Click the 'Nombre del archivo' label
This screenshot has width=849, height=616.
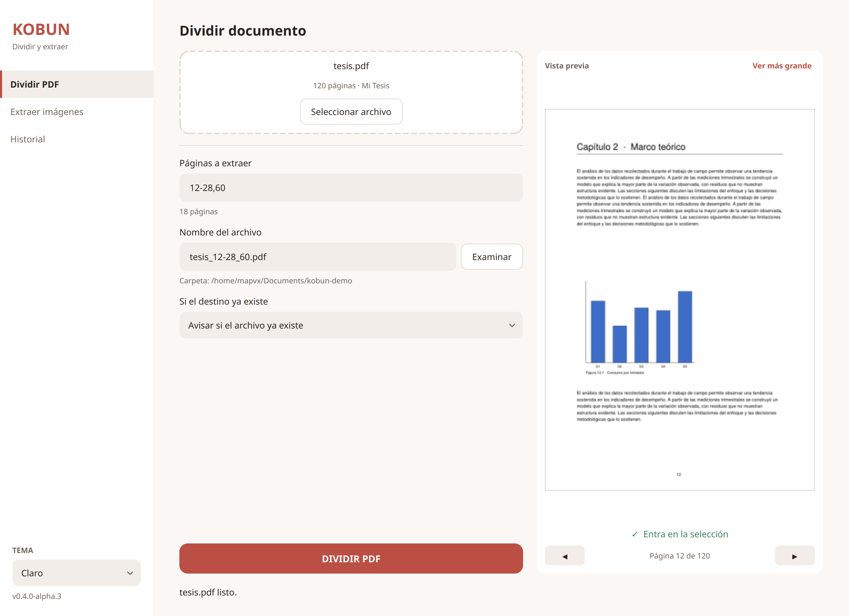pos(220,232)
